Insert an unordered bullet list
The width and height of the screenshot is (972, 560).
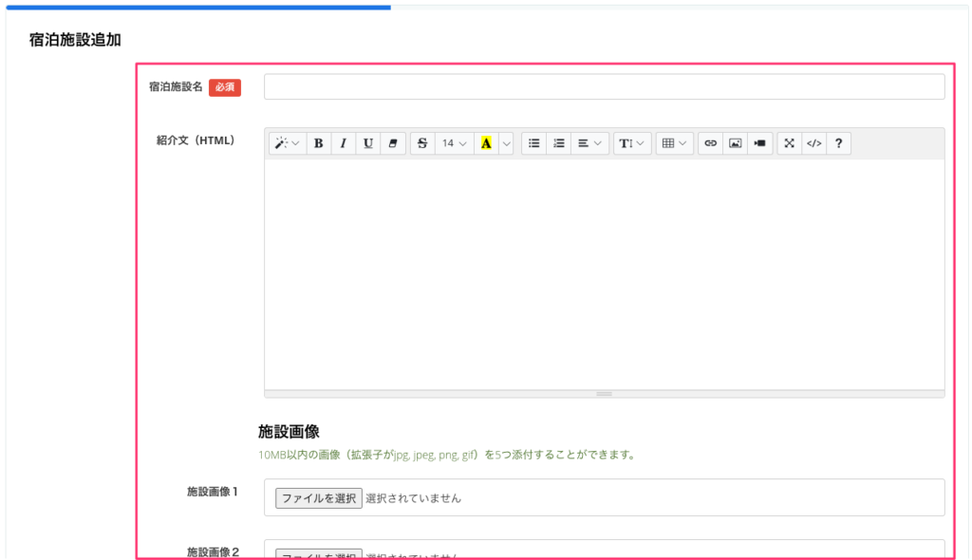tap(534, 143)
